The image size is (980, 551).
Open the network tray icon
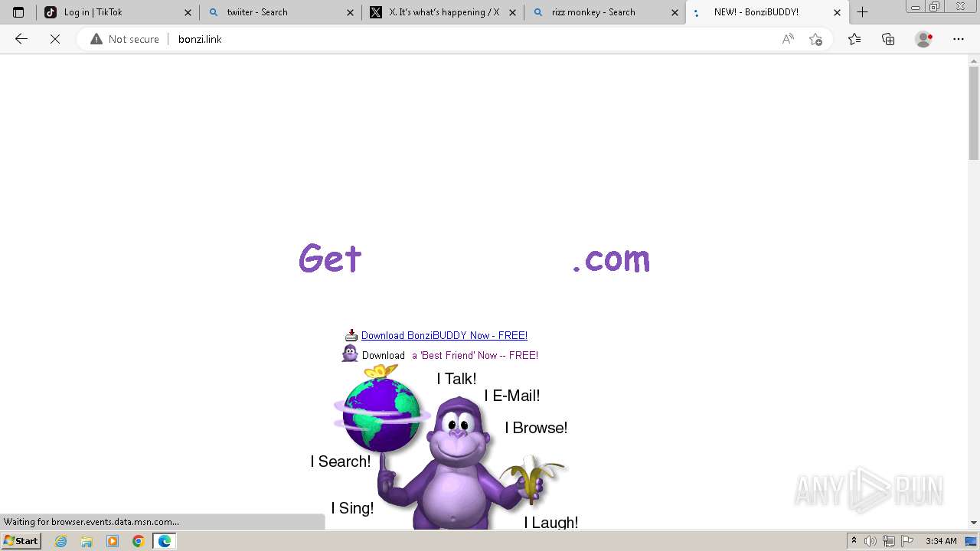pos(889,541)
